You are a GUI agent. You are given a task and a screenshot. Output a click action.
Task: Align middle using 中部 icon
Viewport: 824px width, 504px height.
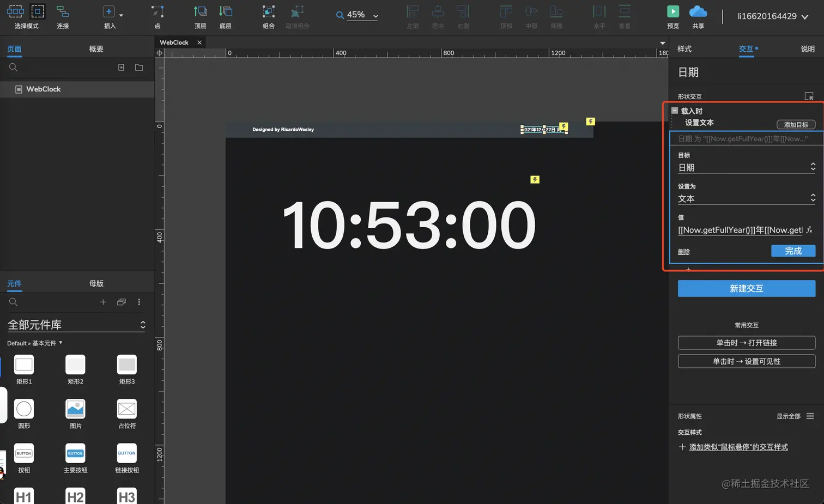click(531, 11)
